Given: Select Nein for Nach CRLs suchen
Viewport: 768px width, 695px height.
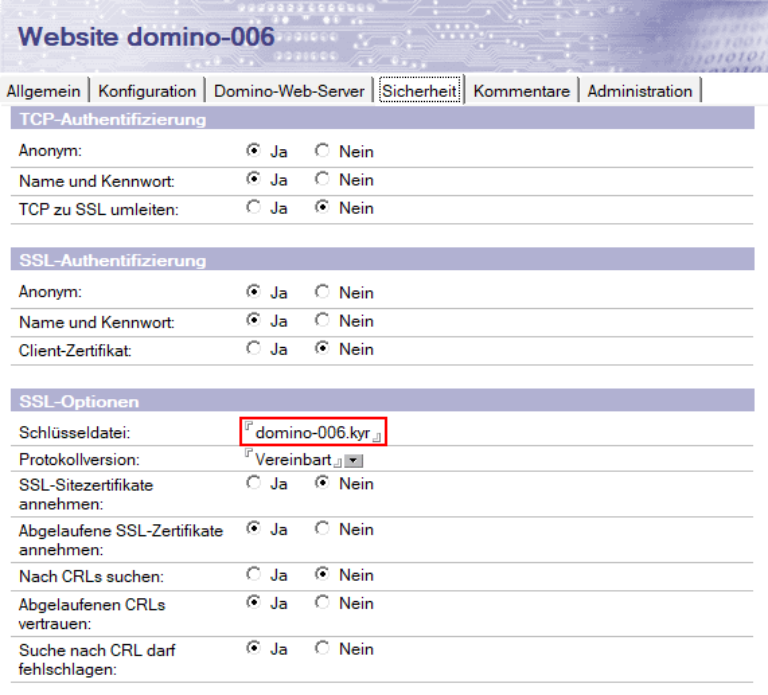Looking at the screenshot, I should click(x=322, y=574).
